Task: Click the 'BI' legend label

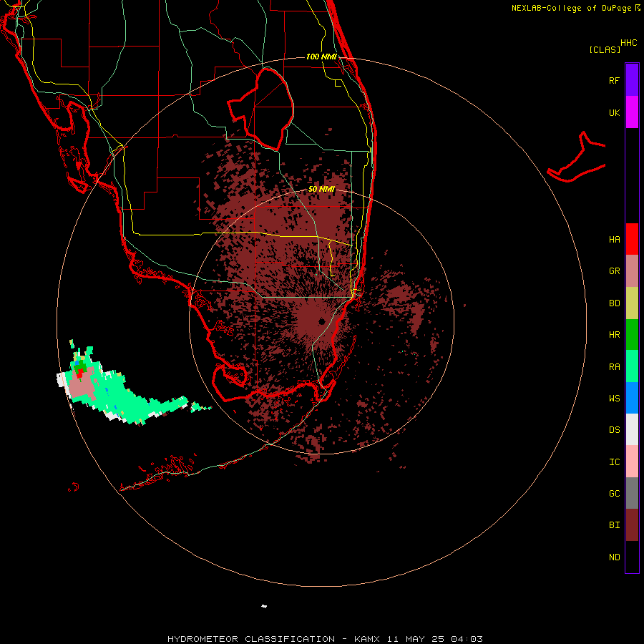Action: tap(614, 525)
